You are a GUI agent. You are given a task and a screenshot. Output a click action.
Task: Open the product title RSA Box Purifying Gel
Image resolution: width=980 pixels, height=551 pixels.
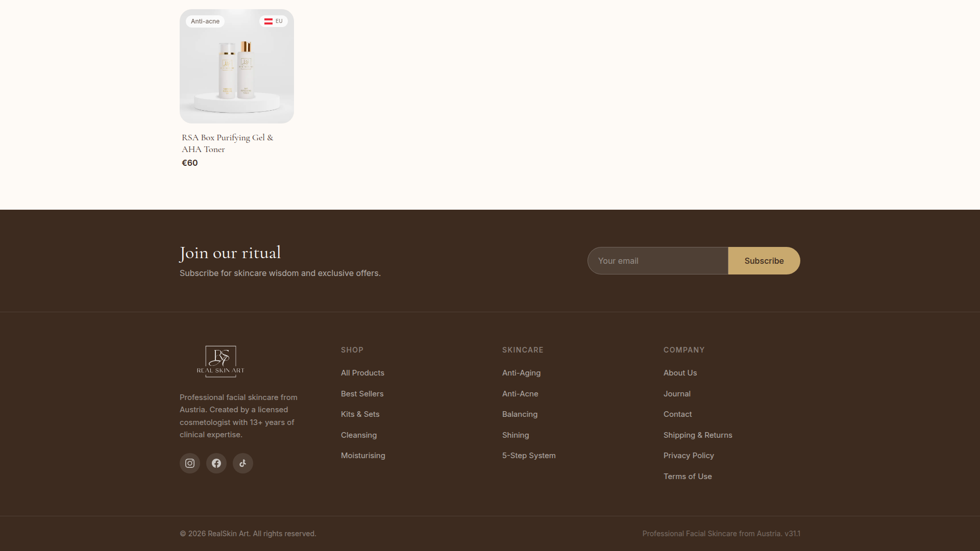click(227, 143)
